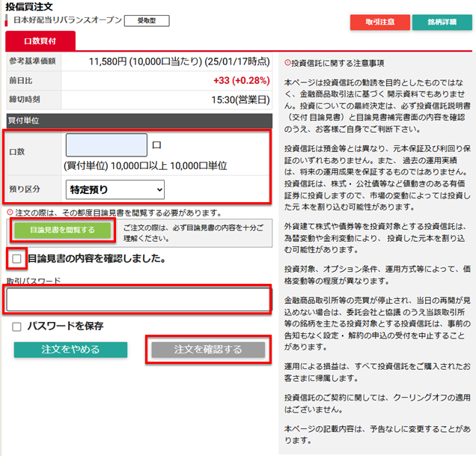Click the 受取型 label badge

pos(147,21)
